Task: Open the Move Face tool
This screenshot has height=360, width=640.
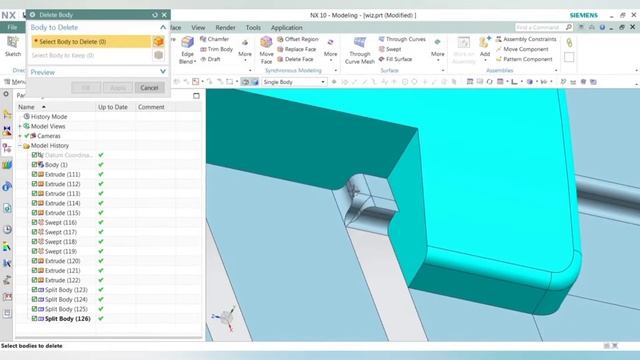Action: click(267, 50)
